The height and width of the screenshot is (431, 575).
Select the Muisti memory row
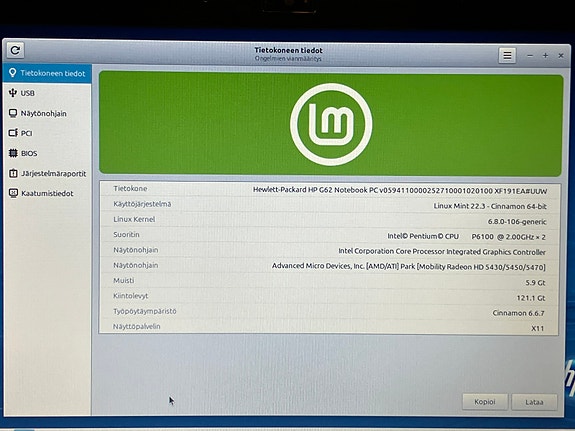point(330,281)
